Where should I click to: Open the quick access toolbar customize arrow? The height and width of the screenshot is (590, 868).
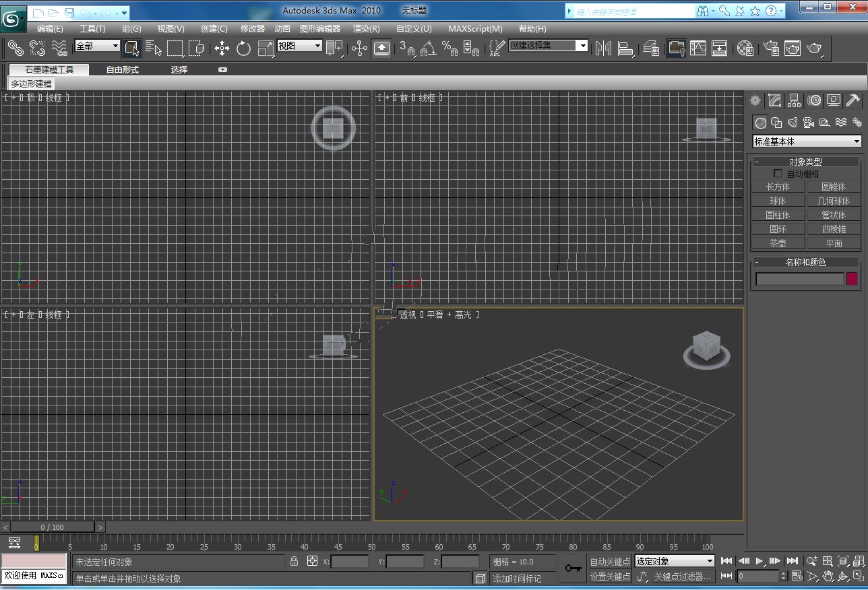tap(125, 12)
